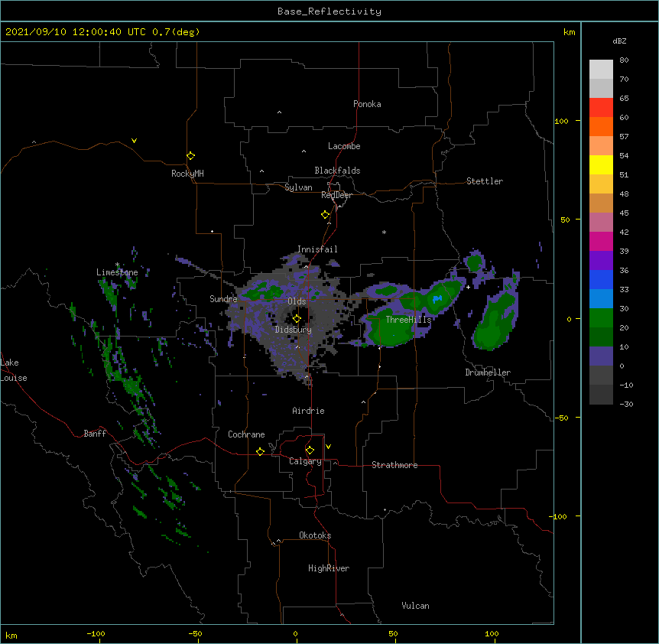Click the Okotoks label
This screenshot has height=644, width=659.
[315, 535]
